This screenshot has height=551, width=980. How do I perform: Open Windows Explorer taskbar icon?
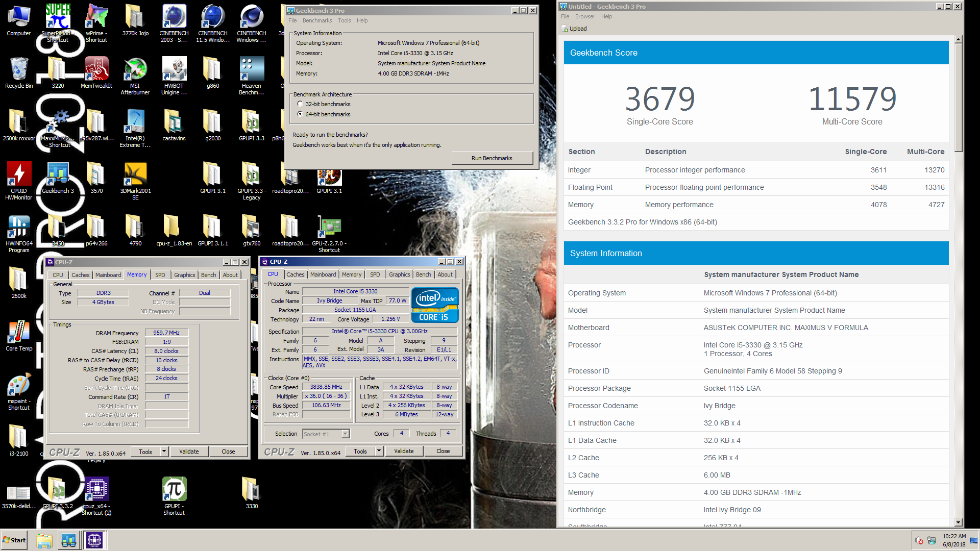point(44,540)
